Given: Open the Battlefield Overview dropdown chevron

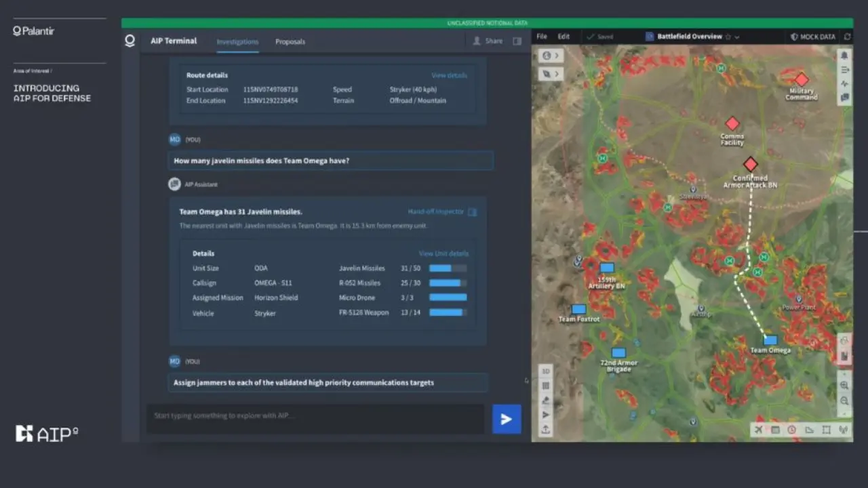Looking at the screenshot, I should pos(737,37).
